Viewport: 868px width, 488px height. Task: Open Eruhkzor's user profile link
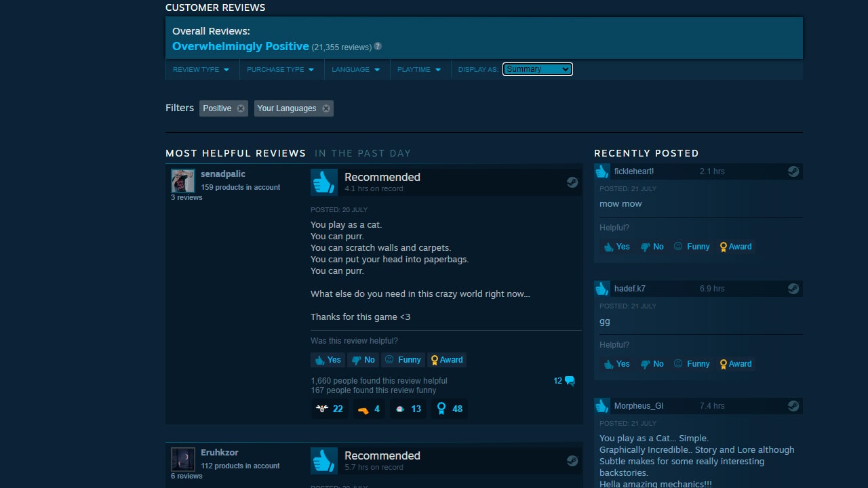coord(219,453)
